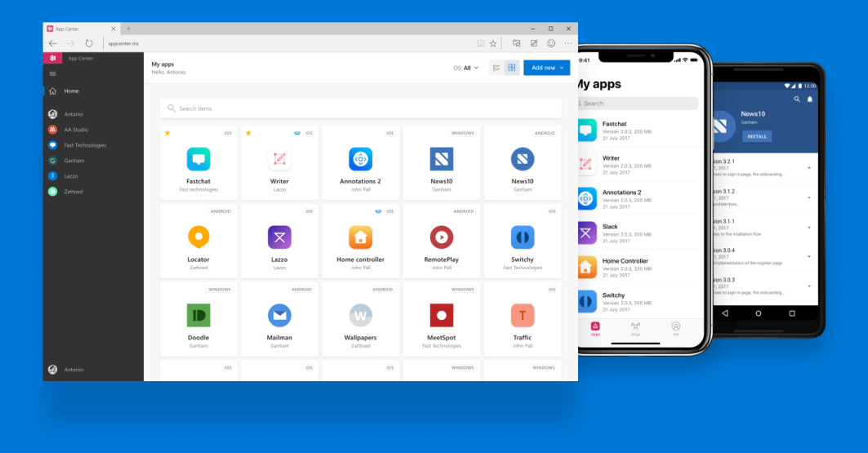Tap INSTALL button on Android phone
Viewport: 868px width, 453px height.
click(757, 136)
